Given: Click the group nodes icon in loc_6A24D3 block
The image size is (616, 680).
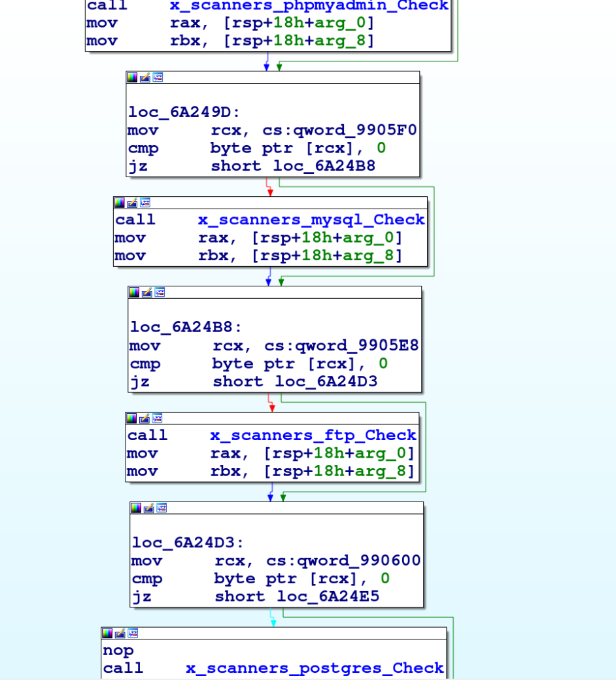Looking at the screenshot, I should (x=161, y=508).
